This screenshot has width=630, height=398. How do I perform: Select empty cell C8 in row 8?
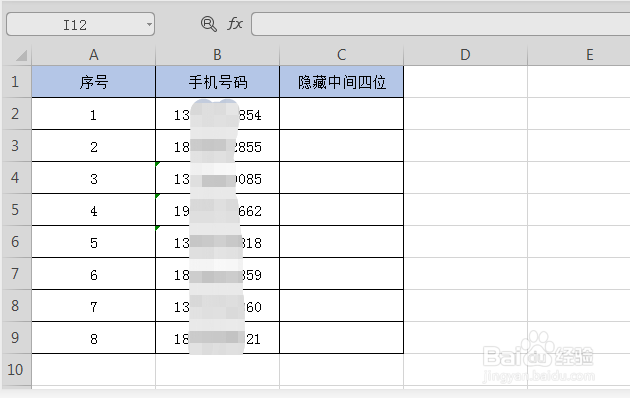[x=342, y=306]
